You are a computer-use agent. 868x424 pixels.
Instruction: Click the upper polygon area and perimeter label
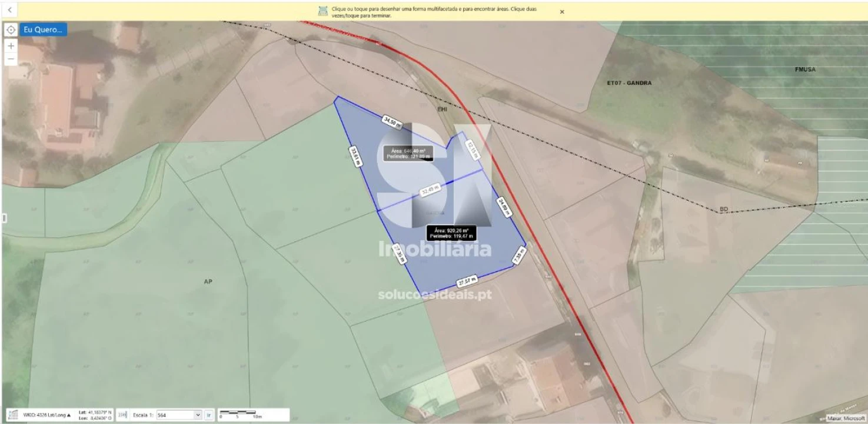coord(407,153)
